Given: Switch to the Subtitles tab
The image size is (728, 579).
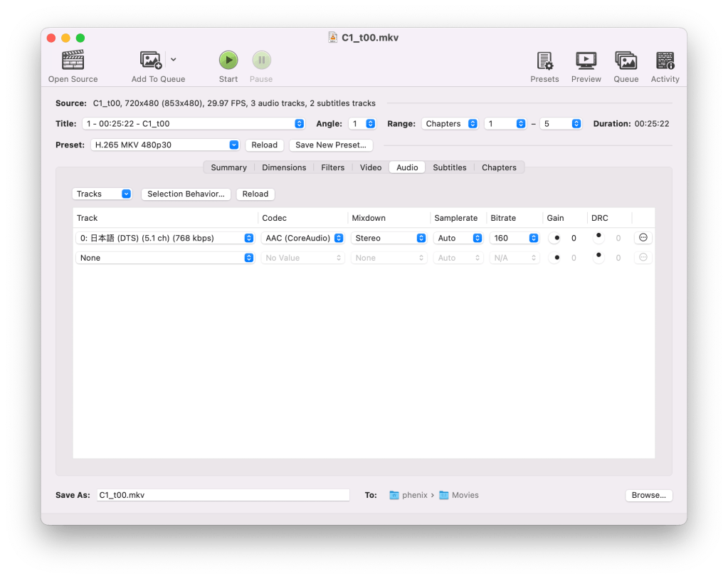Looking at the screenshot, I should coord(449,167).
